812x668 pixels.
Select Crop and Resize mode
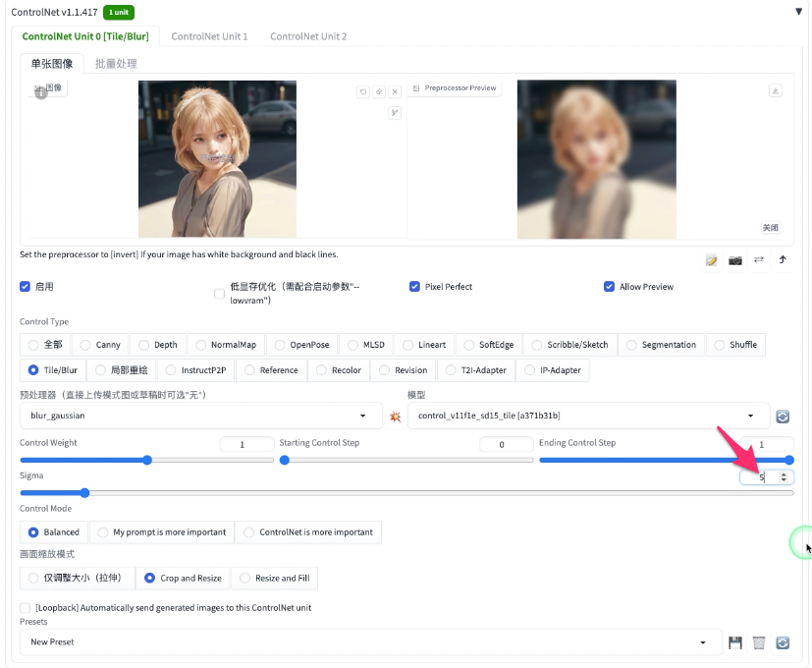pyautogui.click(x=183, y=578)
